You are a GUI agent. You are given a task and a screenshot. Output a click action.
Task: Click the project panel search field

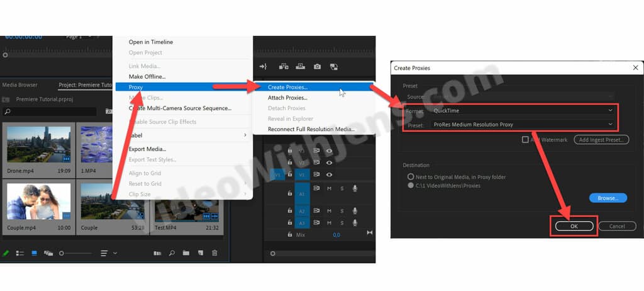(49, 111)
